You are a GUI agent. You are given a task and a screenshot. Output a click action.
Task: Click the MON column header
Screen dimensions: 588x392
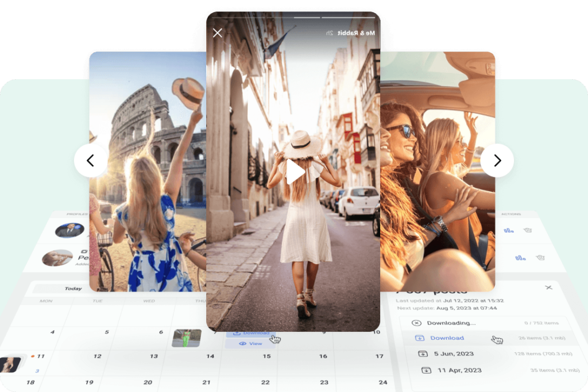pyautogui.click(x=46, y=301)
